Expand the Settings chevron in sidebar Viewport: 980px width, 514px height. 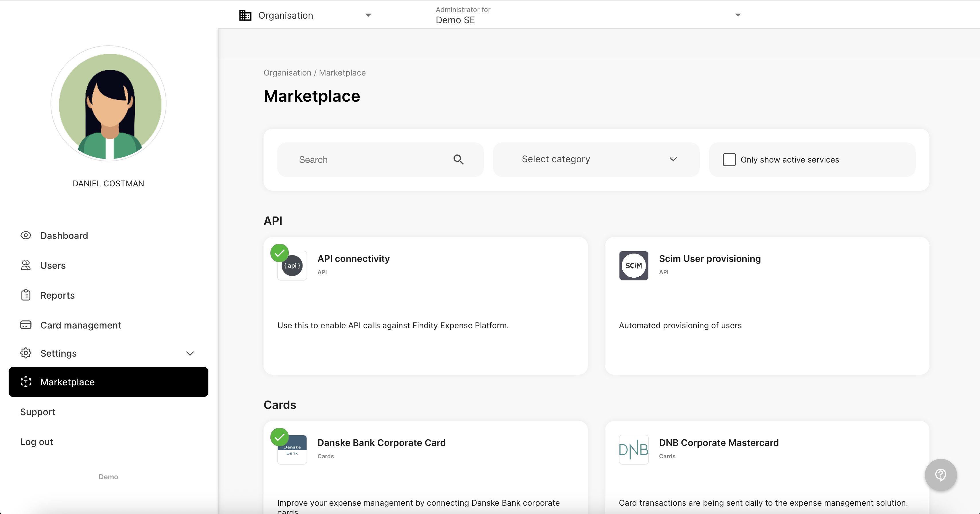click(190, 353)
